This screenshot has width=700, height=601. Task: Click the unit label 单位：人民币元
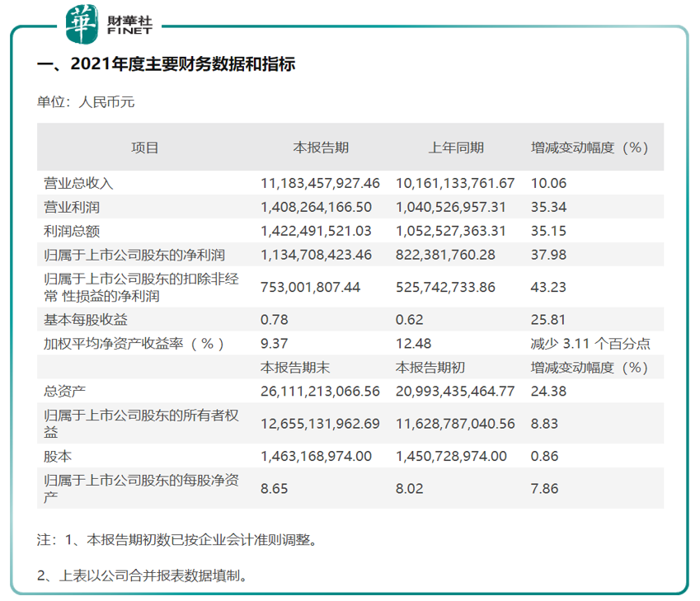tap(86, 101)
